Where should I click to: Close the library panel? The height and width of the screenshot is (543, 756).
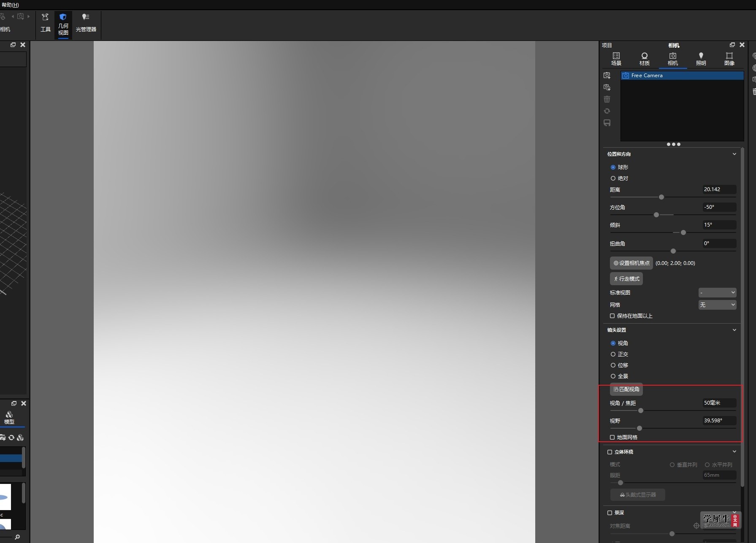pyautogui.click(x=24, y=403)
